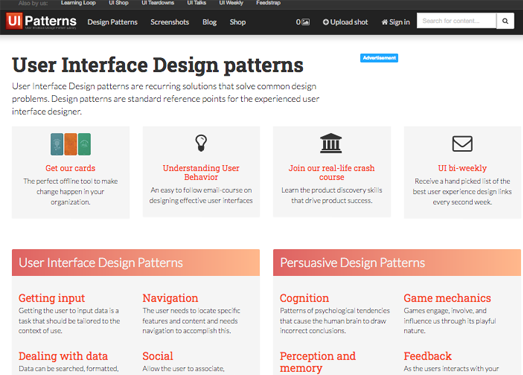The height and width of the screenshot is (375, 523).
Task: Open the Perception and memory category
Action: [318, 362]
